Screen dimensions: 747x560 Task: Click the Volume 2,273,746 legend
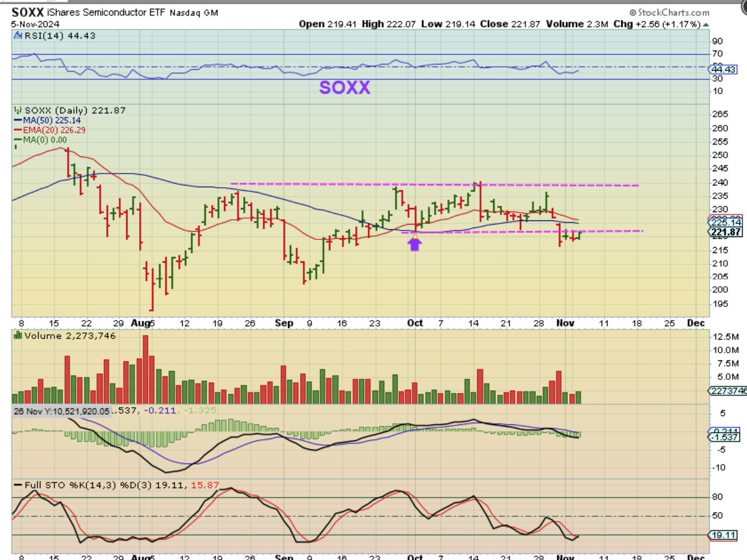[70, 335]
